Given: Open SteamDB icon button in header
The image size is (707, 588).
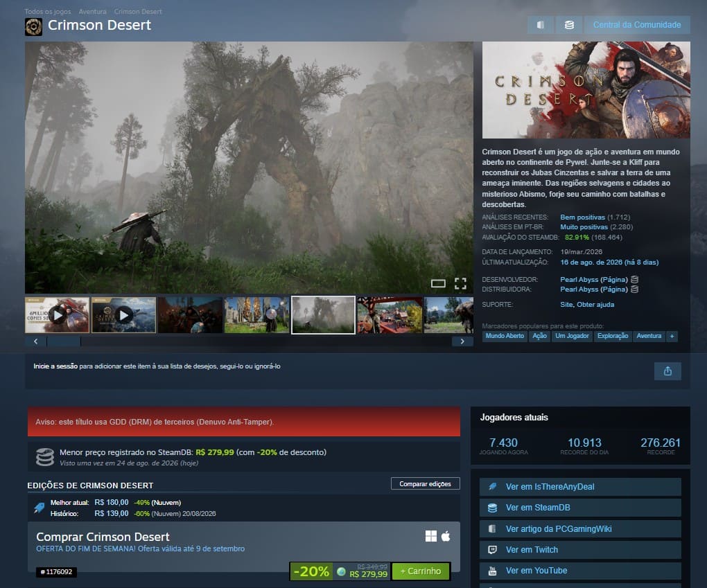Looking at the screenshot, I should [x=569, y=25].
